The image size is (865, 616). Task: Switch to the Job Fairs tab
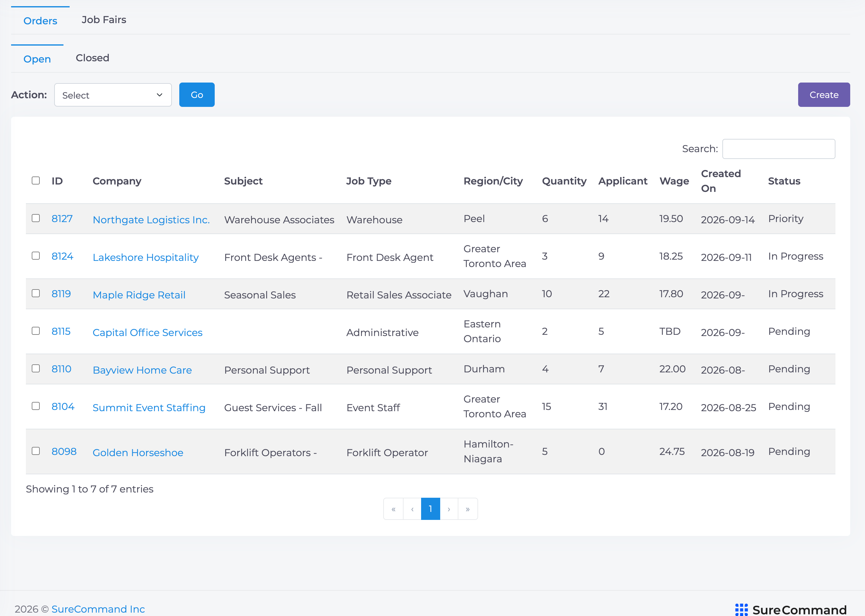pyautogui.click(x=104, y=20)
